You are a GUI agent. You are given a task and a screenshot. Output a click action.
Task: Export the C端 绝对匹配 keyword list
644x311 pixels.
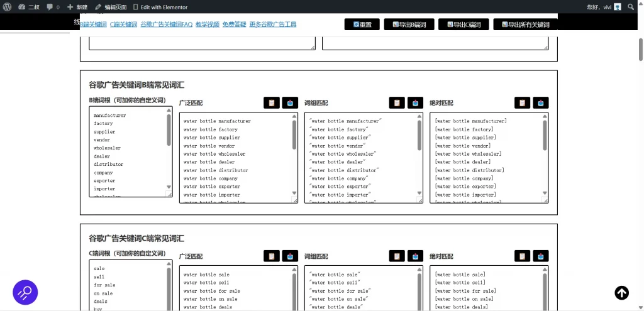(x=541, y=256)
